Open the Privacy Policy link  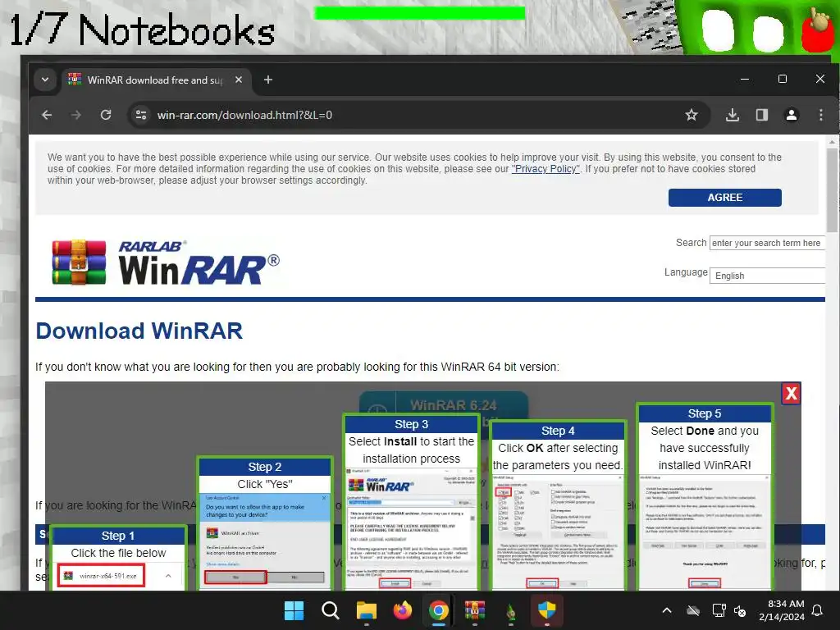(546, 169)
